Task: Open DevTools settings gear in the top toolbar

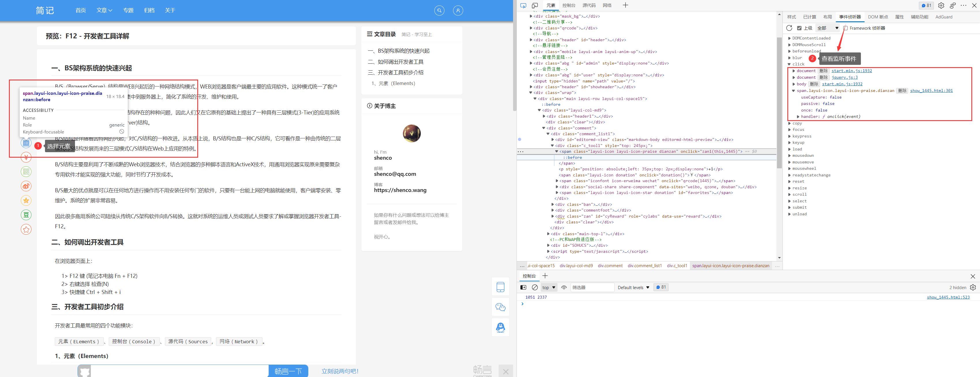Action: pyautogui.click(x=941, y=5)
